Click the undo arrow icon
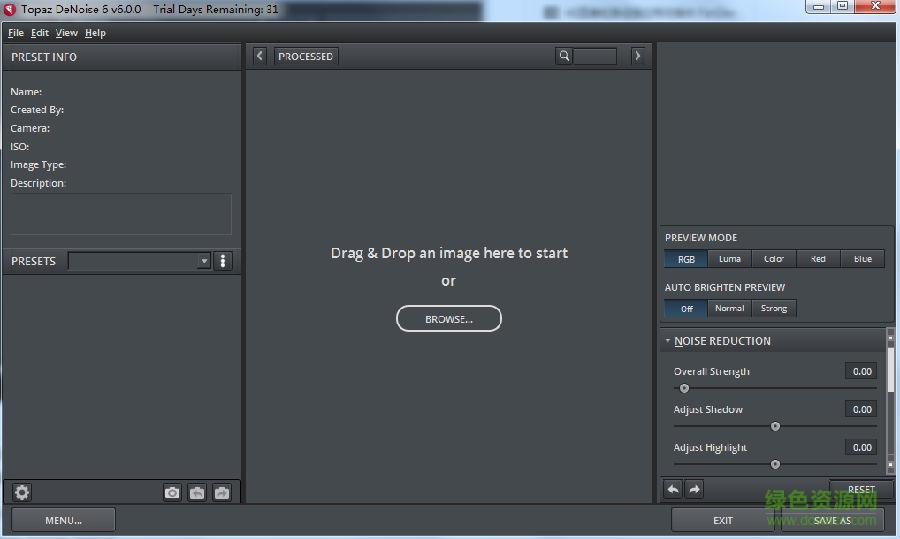The width and height of the screenshot is (900, 539). pos(673,489)
